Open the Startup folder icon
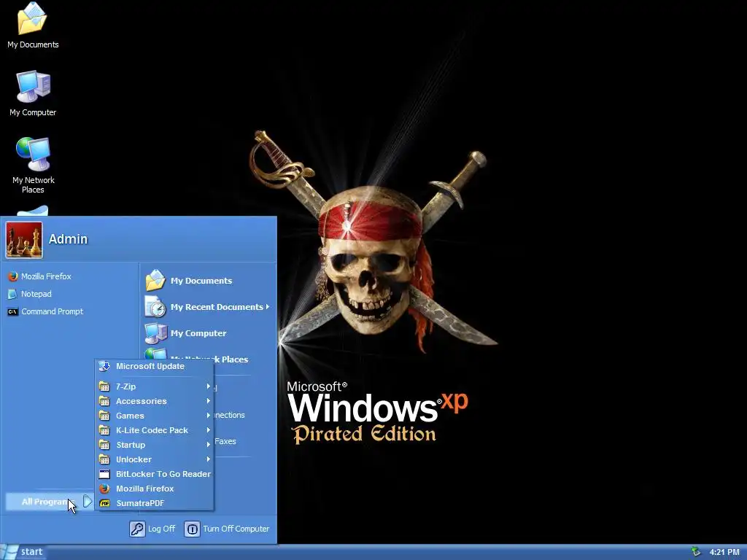747x560 pixels. point(104,445)
